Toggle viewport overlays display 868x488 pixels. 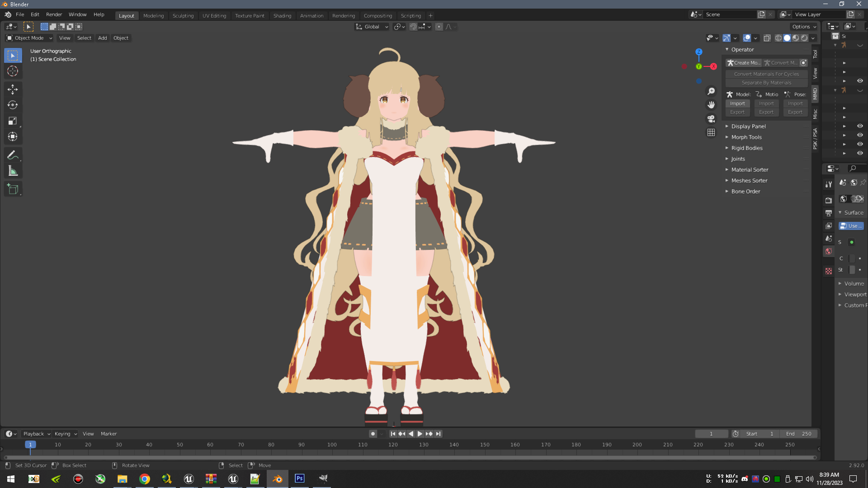coord(747,38)
